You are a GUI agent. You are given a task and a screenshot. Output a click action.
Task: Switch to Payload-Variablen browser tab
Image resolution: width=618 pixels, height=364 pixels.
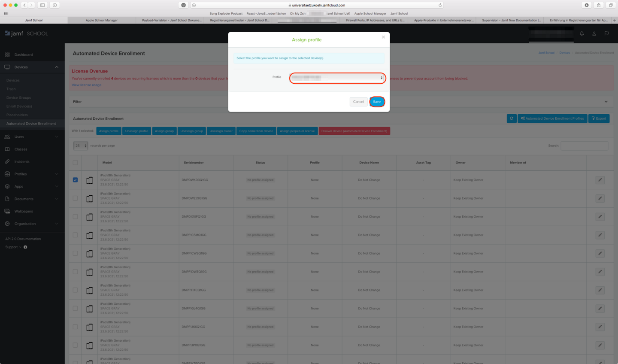[x=172, y=20]
